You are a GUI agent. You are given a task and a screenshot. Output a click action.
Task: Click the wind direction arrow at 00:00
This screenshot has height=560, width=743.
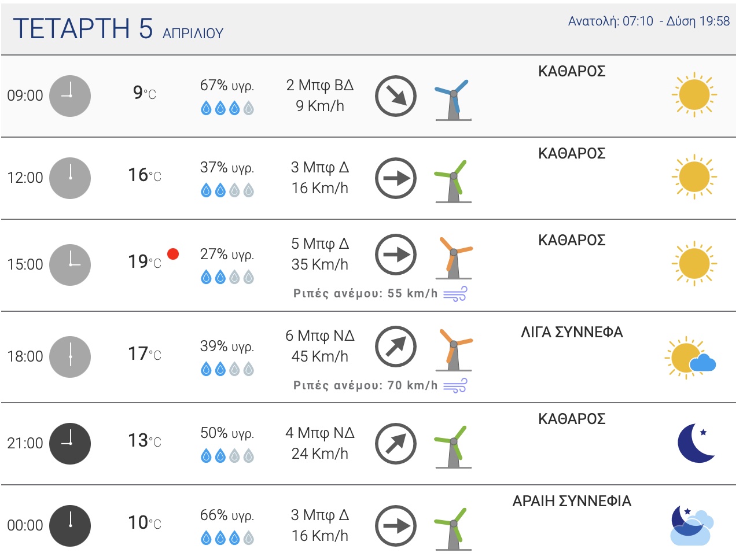click(396, 526)
